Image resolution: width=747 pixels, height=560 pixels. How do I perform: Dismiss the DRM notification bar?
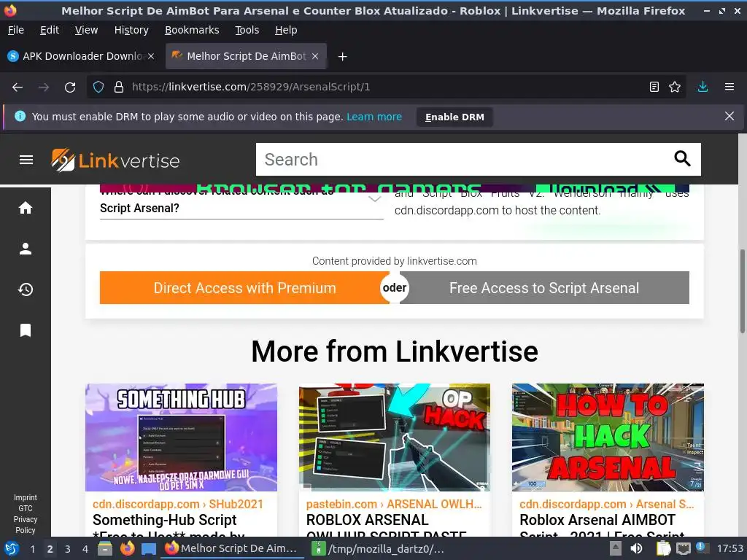click(x=729, y=116)
